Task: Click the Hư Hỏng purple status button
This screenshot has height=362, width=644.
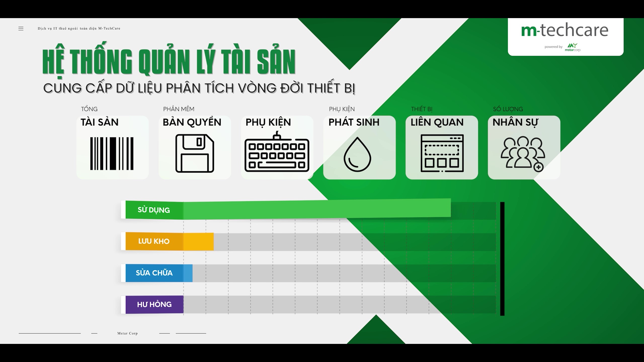Action: 153,304
